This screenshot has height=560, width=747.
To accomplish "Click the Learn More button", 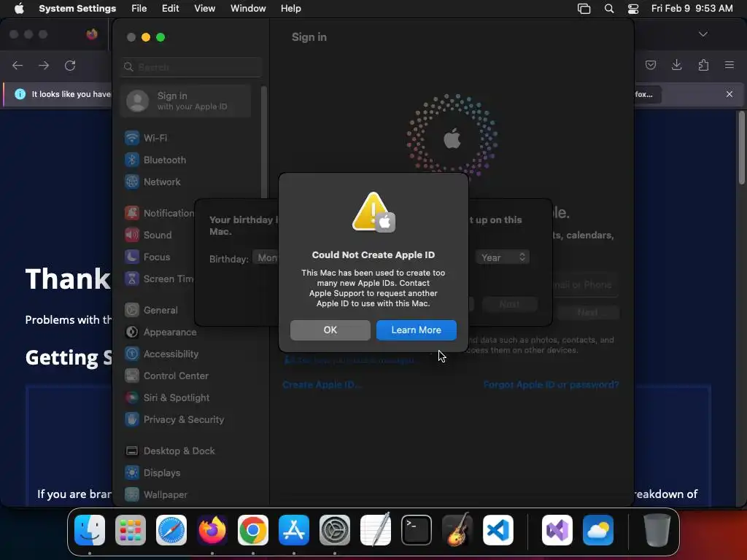I will (x=417, y=330).
